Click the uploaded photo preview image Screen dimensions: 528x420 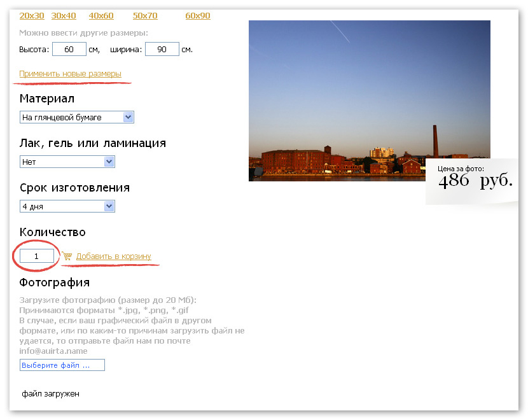[x=370, y=101]
